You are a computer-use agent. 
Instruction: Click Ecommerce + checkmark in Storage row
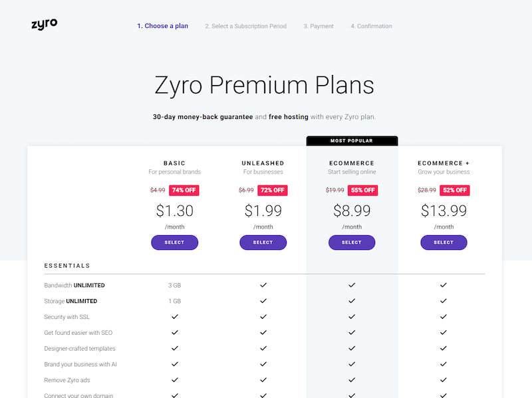[444, 301]
